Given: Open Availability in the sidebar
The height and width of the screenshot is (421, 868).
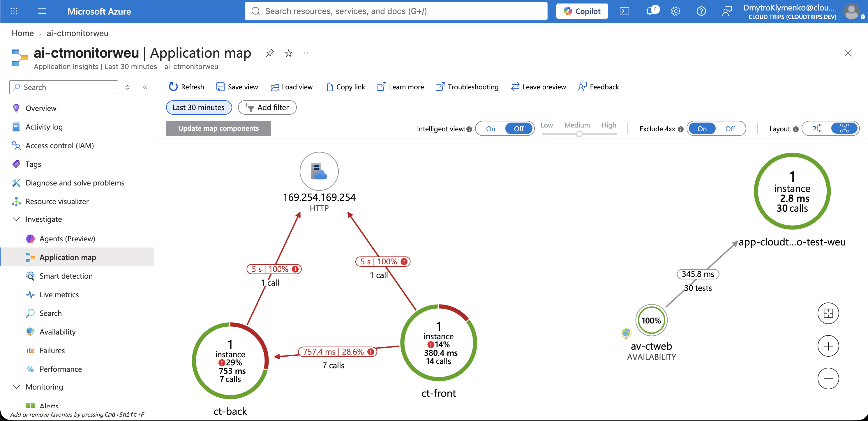Looking at the screenshot, I should pos(77,332).
